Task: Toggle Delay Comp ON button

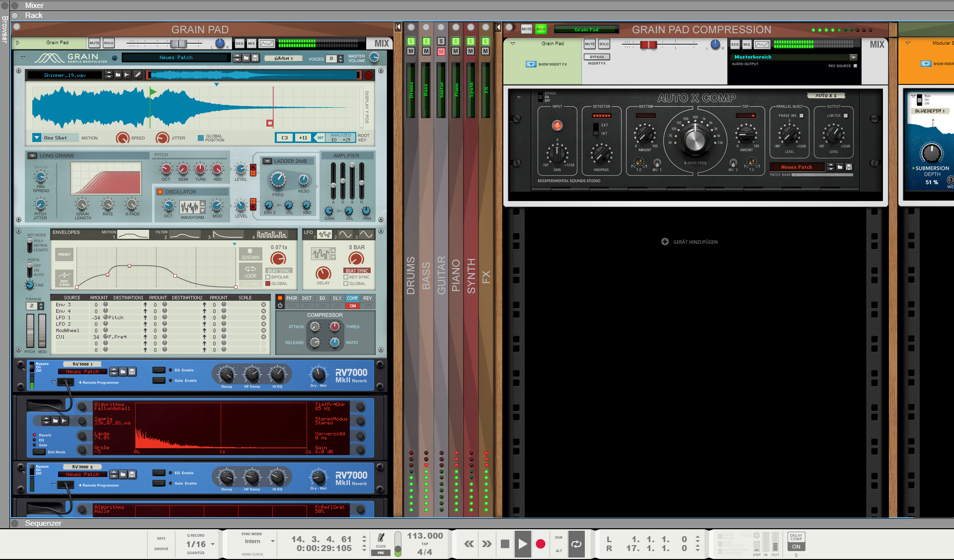Action: tap(796, 547)
